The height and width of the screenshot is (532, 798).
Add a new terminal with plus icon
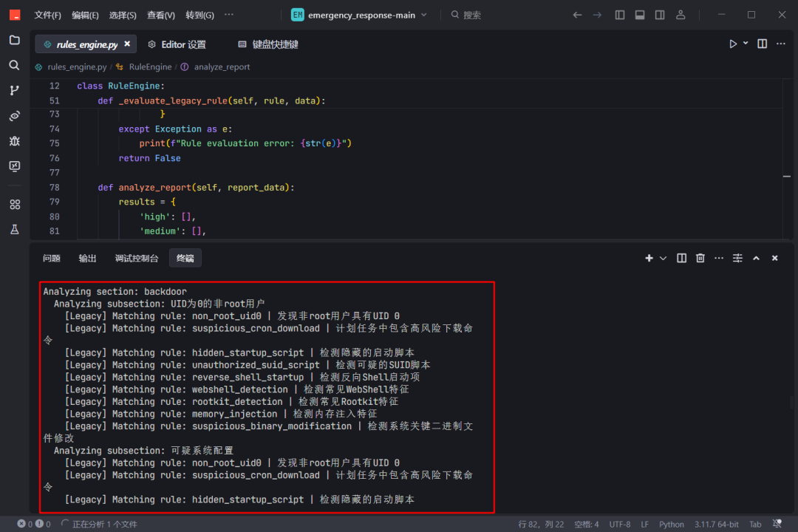point(649,258)
